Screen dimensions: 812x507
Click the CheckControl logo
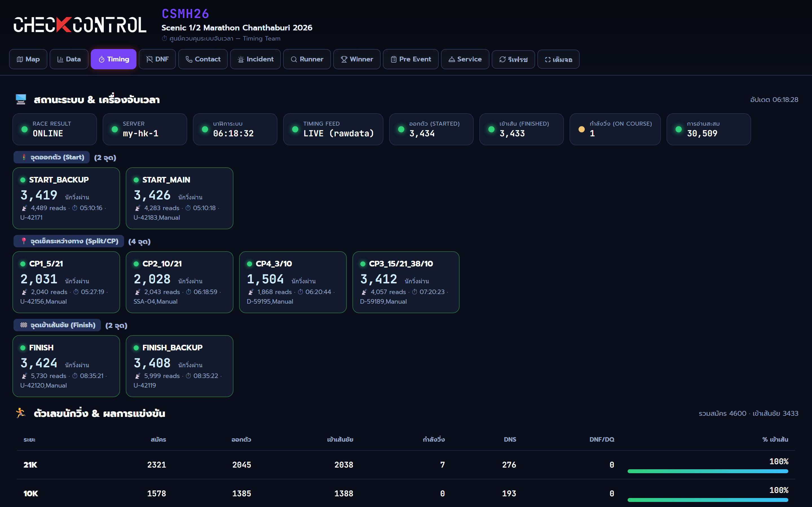pyautogui.click(x=80, y=25)
